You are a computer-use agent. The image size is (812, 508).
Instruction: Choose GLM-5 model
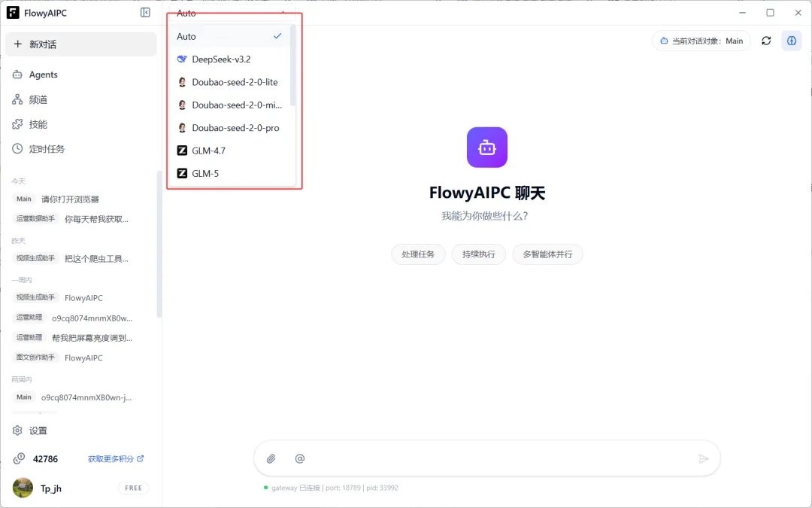coord(230,173)
